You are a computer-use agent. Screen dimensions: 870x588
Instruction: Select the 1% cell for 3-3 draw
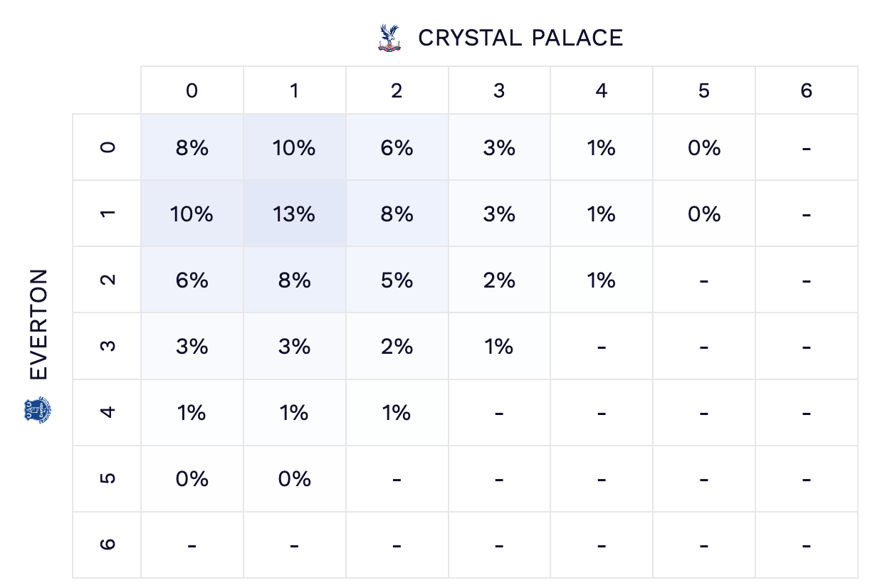[499, 346]
